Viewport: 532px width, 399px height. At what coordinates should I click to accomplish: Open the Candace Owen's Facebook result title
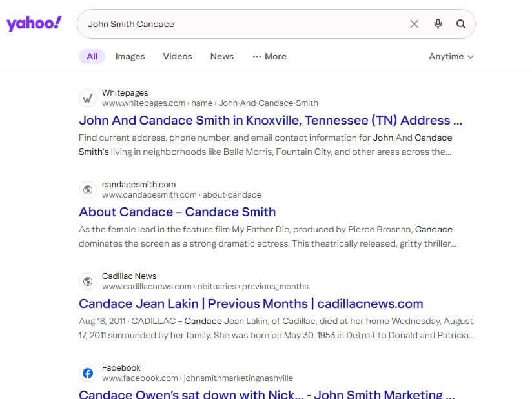click(x=266, y=394)
